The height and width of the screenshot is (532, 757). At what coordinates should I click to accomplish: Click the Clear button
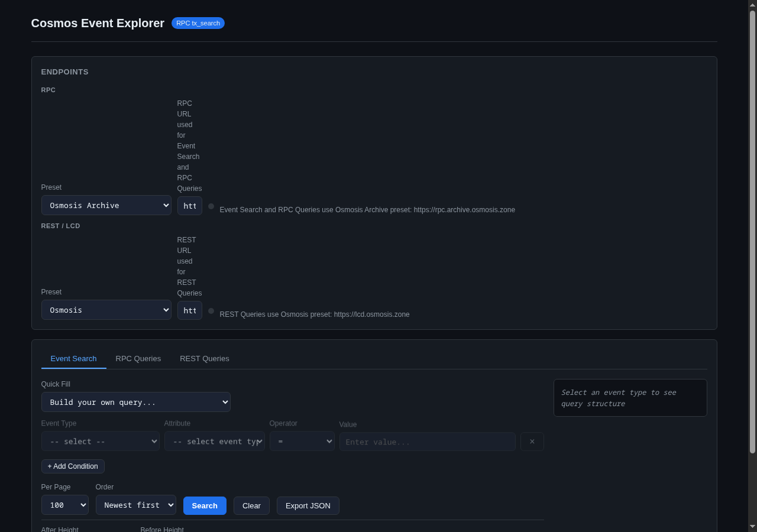tap(251, 505)
